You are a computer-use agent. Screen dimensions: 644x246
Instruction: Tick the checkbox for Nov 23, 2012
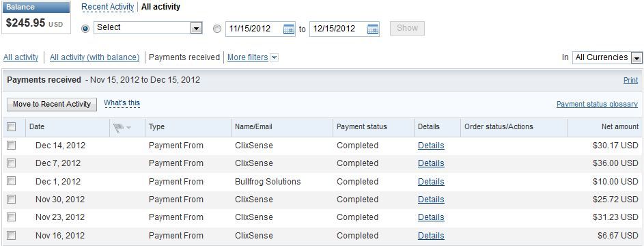pyautogui.click(x=12, y=217)
